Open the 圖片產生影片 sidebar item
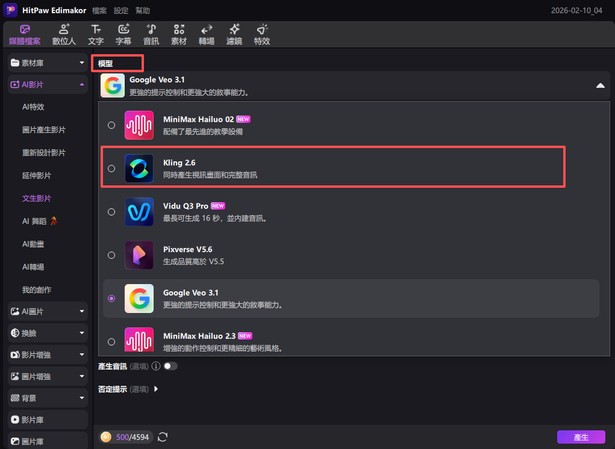Screen dimensions: 615x449 tap(44, 129)
